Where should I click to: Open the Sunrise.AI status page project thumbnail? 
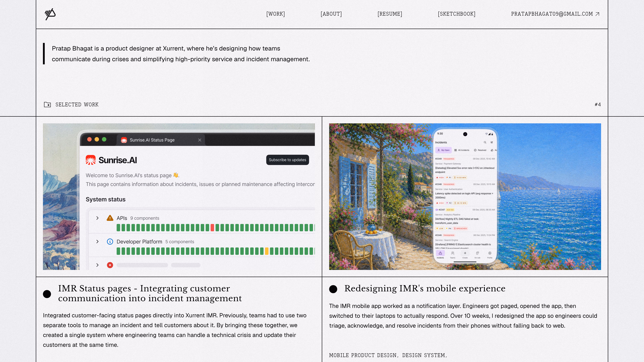179,197
